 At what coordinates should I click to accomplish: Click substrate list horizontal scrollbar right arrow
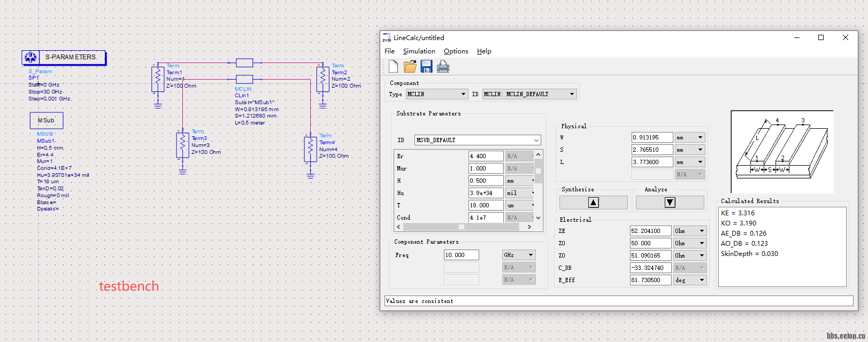click(x=529, y=227)
